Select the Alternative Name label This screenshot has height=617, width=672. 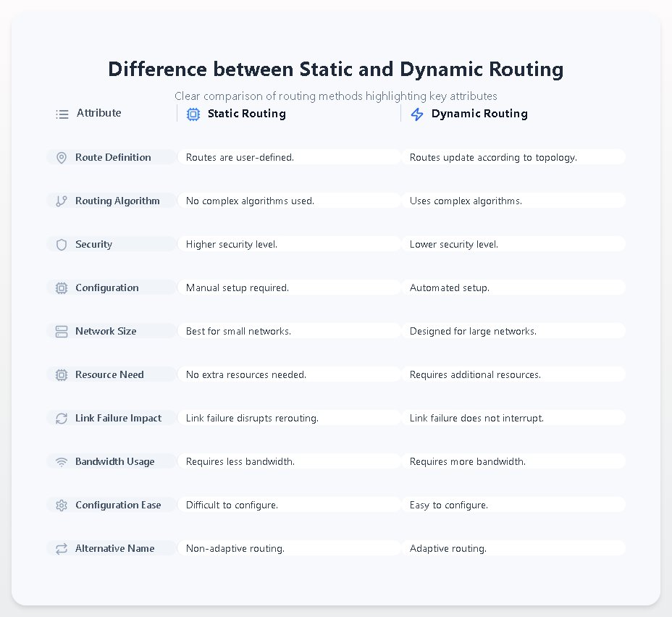click(115, 548)
